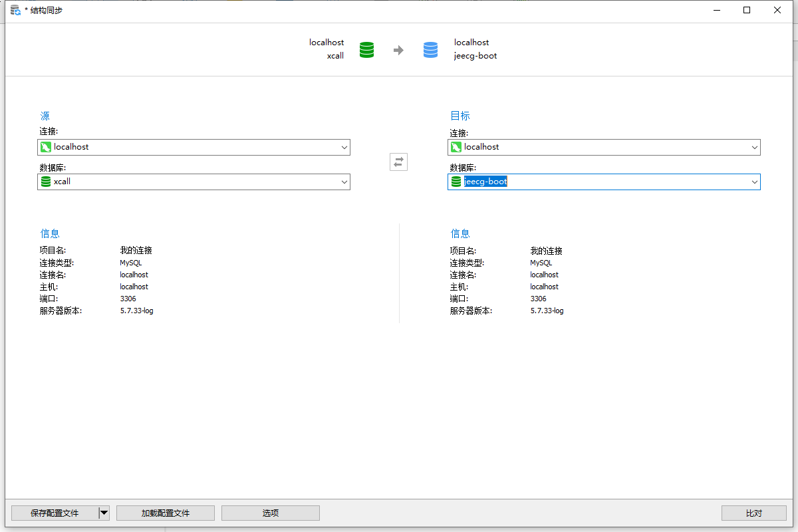798x532 pixels.
Task: Click the green source database icon in header
Action: (x=366, y=49)
